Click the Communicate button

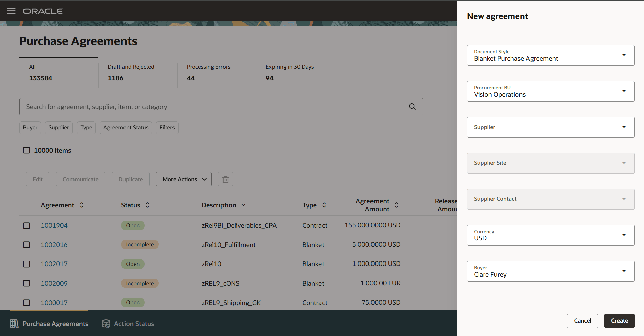[x=81, y=179]
